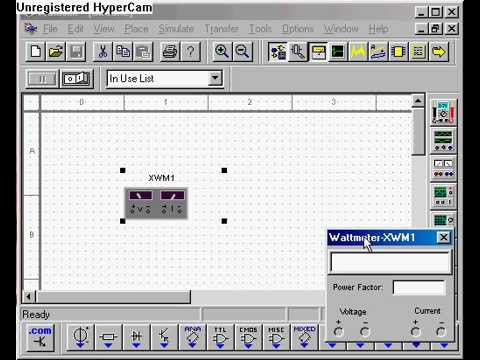Expand the Sources component bin
The image size is (480, 360).
pyautogui.click(x=80, y=337)
